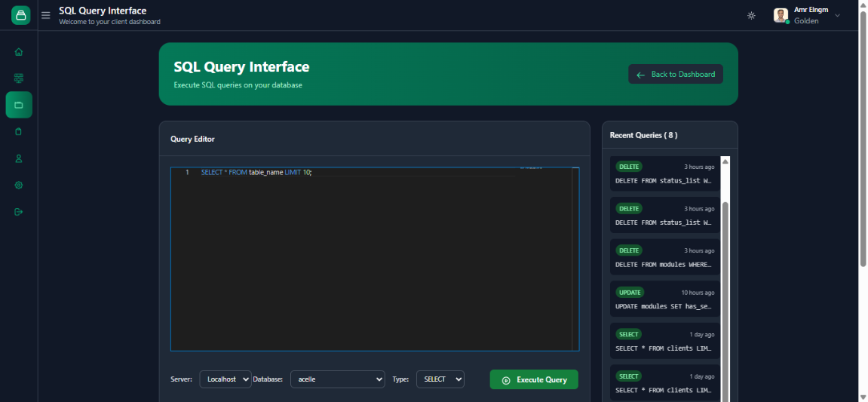Click the Execute Query button

[534, 379]
